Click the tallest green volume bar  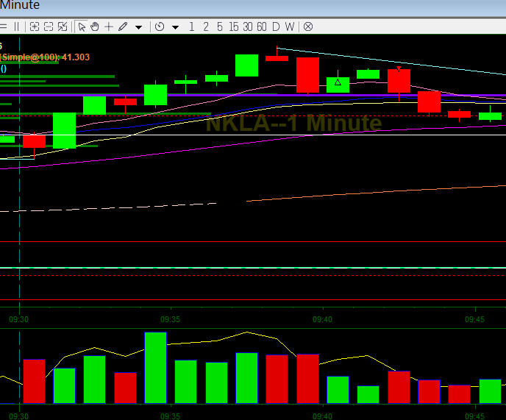click(x=155, y=367)
